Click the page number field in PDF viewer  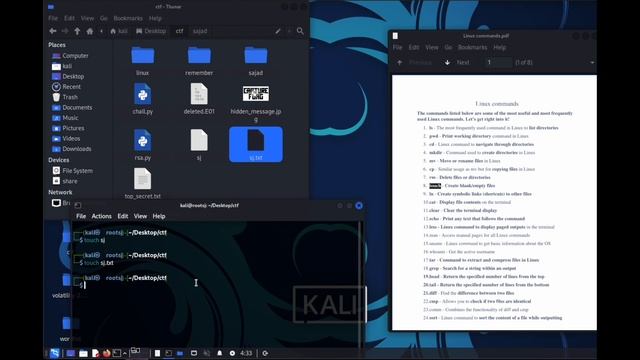pyautogui.click(x=497, y=62)
